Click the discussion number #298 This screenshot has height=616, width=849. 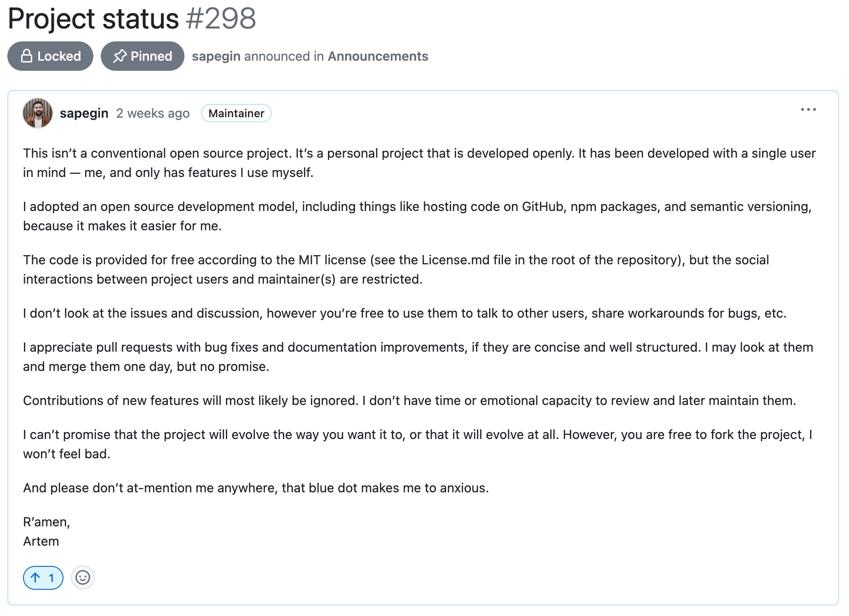220,19
